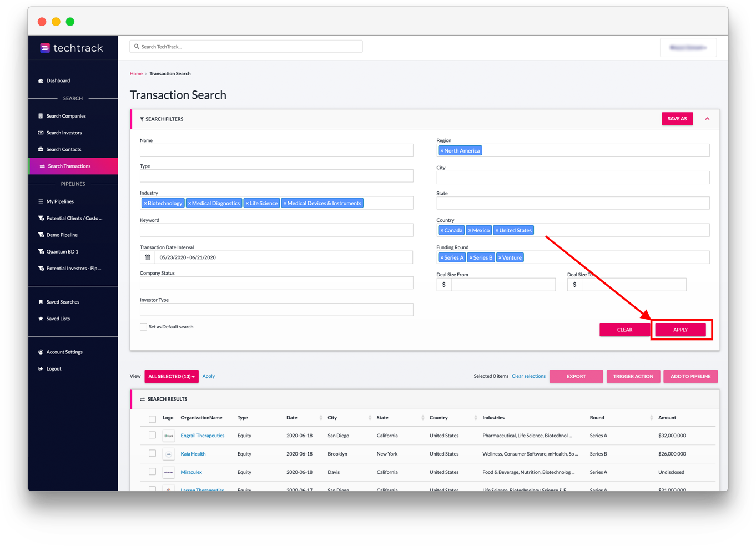The height and width of the screenshot is (546, 756).
Task: Click the funnel icon beside SEARCH FILTERS
Action: 141,119
